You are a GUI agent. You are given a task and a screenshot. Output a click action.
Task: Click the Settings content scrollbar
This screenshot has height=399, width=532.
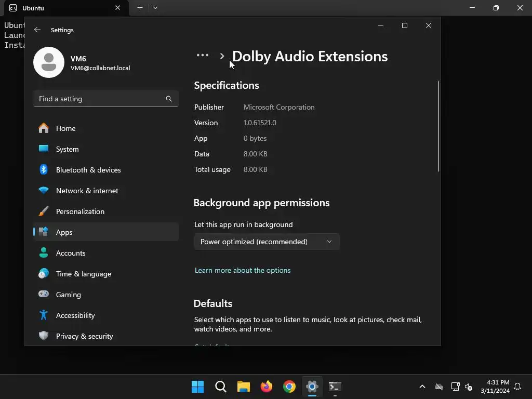pyautogui.click(x=438, y=126)
